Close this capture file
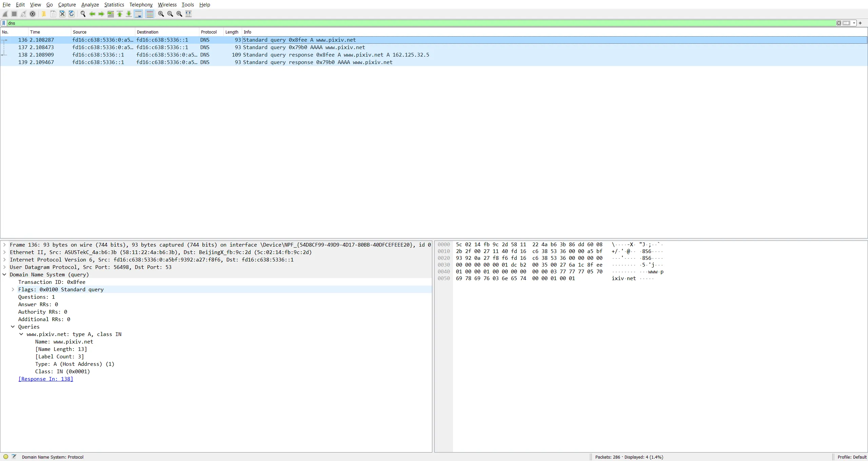Image resolution: width=868 pixels, height=461 pixels. (x=62, y=14)
